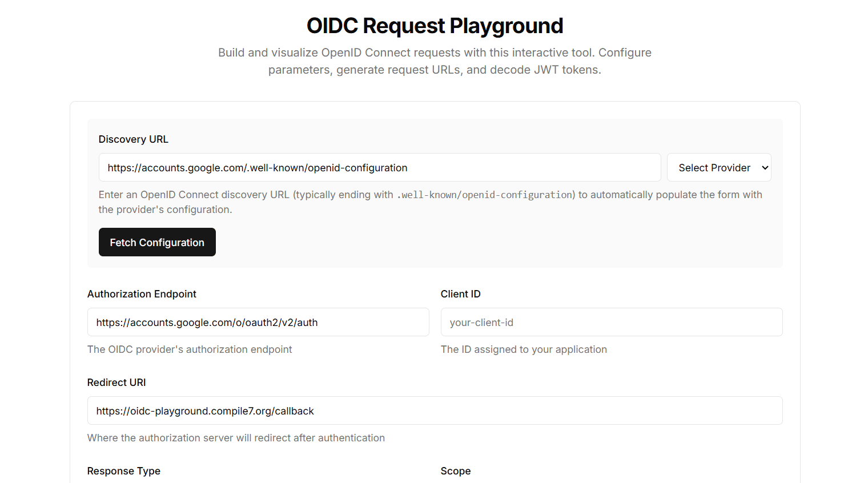Click the Discovery URL label
Viewport: 868px width, 483px height.
pos(133,139)
